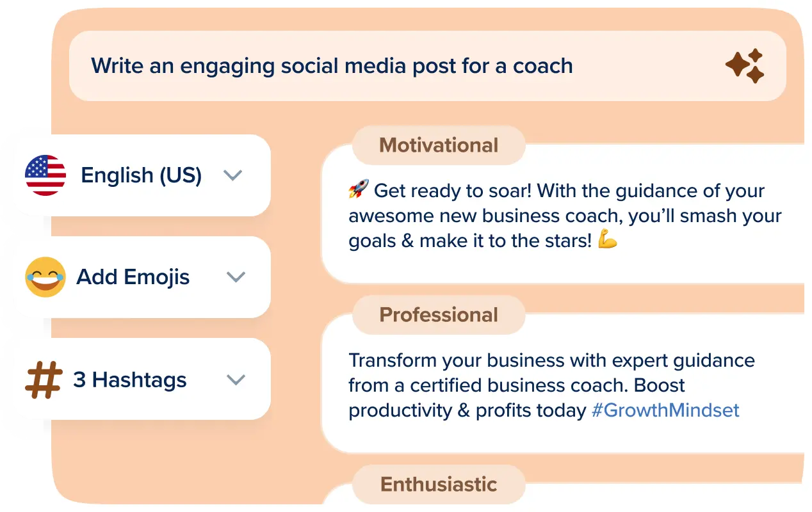Click the laughing emoji icon
The image size is (812, 512).
45,277
